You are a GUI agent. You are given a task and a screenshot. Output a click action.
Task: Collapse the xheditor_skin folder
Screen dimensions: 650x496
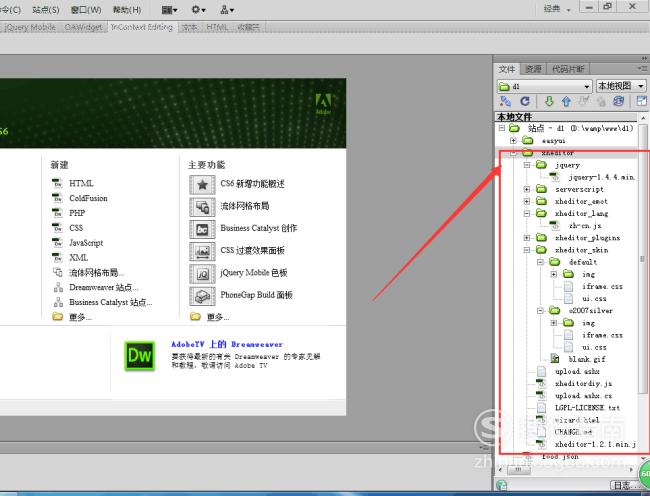click(x=526, y=250)
